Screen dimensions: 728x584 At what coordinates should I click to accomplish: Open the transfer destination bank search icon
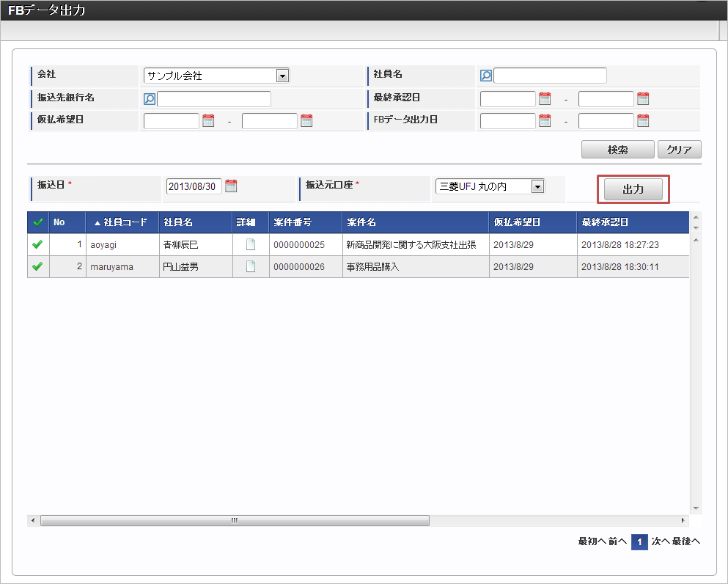150,99
